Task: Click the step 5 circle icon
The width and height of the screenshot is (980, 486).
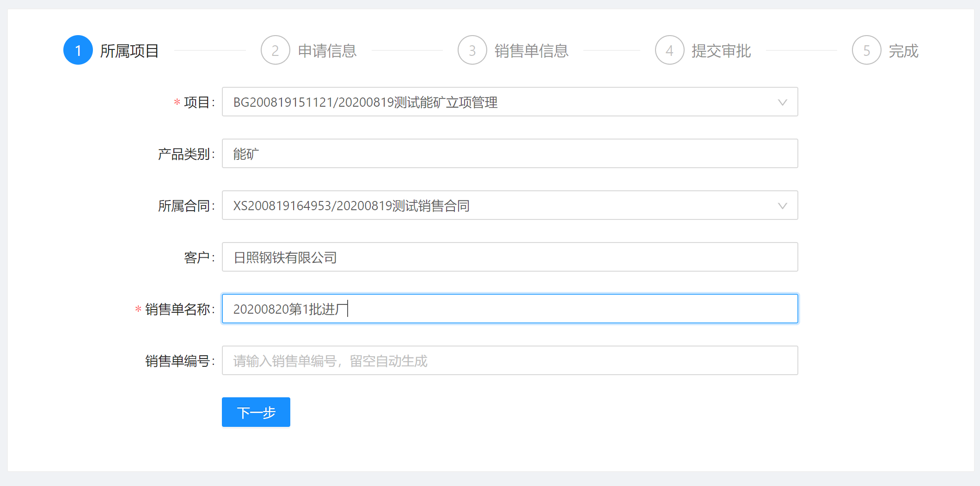Action: (x=867, y=50)
